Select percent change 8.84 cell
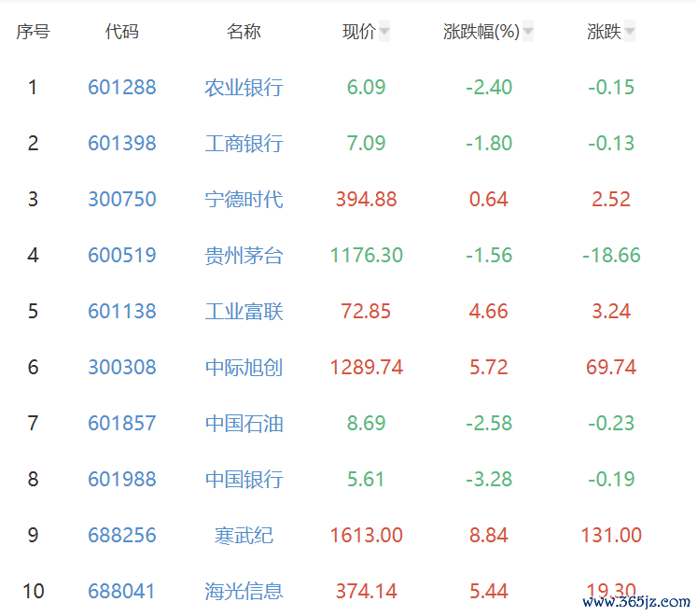This screenshot has width=697, height=616. [x=489, y=536]
